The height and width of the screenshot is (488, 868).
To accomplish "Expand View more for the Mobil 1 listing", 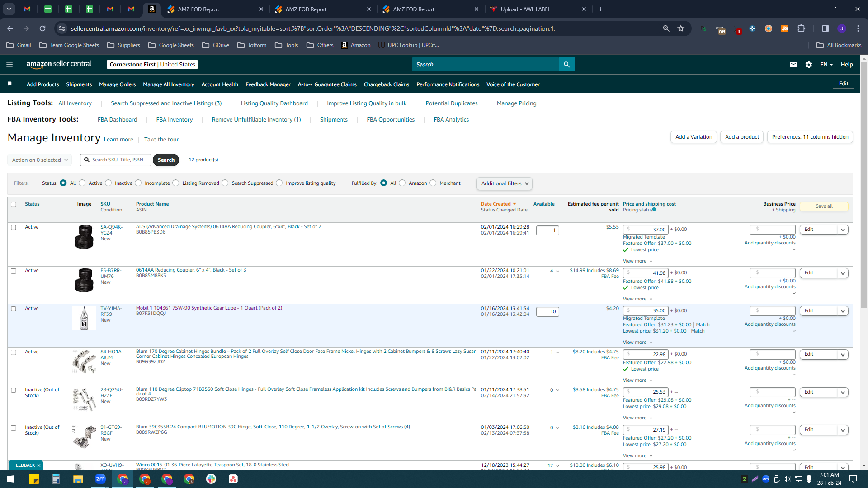I will [x=637, y=343].
